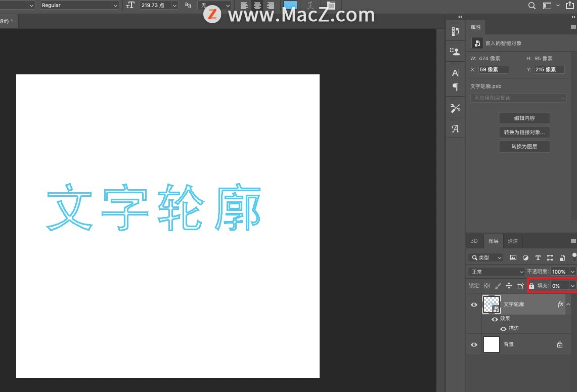Filter layers by pixel layers
This screenshot has width=577, height=392.
[x=513, y=257]
